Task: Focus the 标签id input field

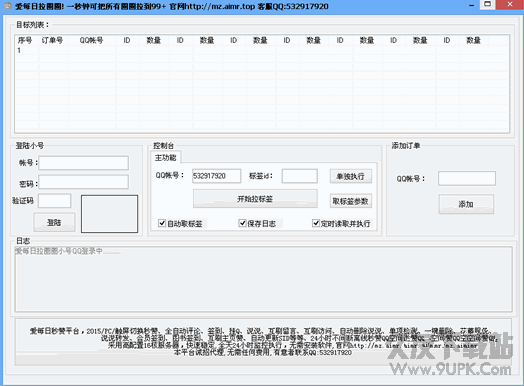Action: tap(299, 176)
